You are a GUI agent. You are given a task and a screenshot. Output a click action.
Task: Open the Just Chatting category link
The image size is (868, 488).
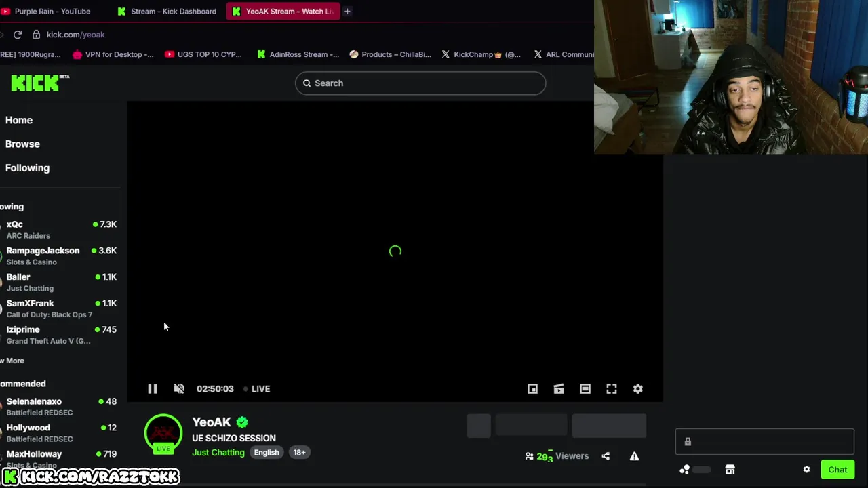click(x=218, y=452)
